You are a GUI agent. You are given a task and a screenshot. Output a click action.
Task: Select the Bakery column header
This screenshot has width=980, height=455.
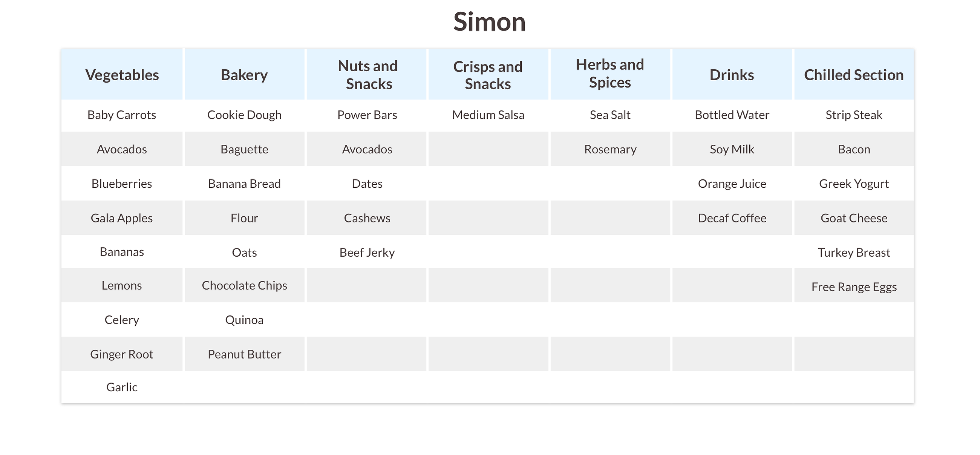tap(244, 75)
